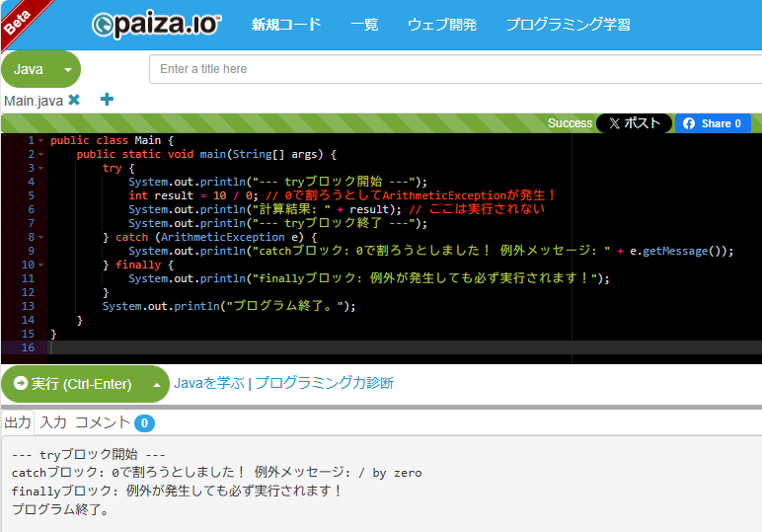Fold the try block on line 3
Image resolution: width=762 pixels, height=532 pixels.
(40, 169)
